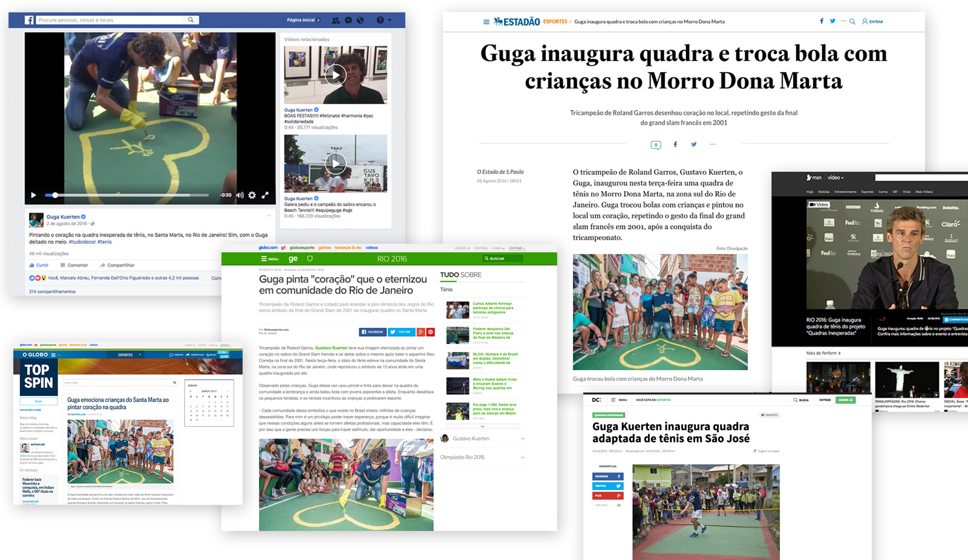Share on Twitter from Estadão header
Image resolution: width=968 pixels, height=560 pixels.
tap(832, 21)
